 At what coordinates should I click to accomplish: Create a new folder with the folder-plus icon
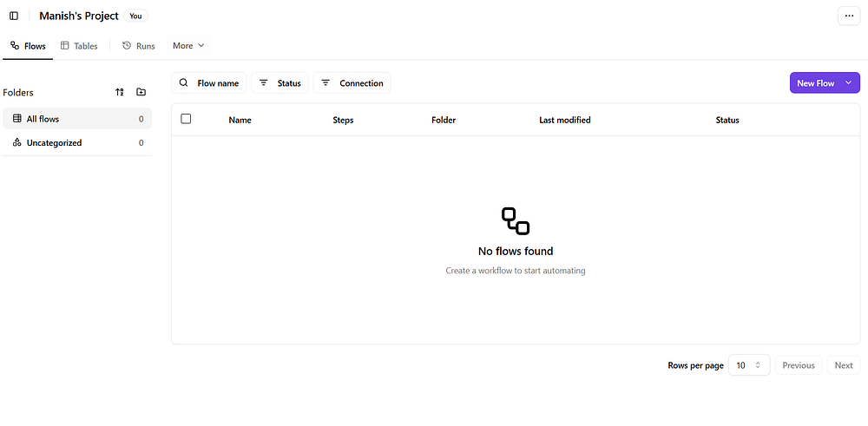(141, 92)
